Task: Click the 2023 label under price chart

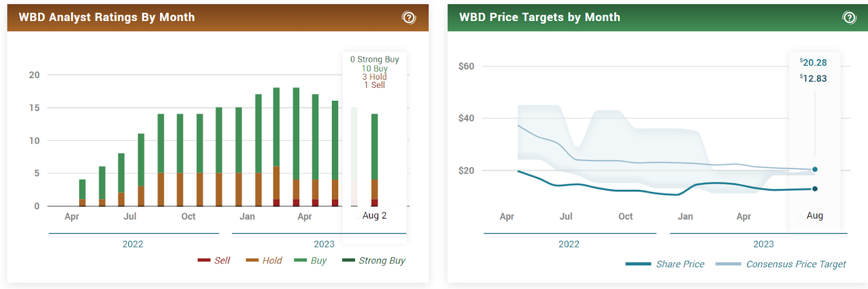Action: tap(763, 244)
